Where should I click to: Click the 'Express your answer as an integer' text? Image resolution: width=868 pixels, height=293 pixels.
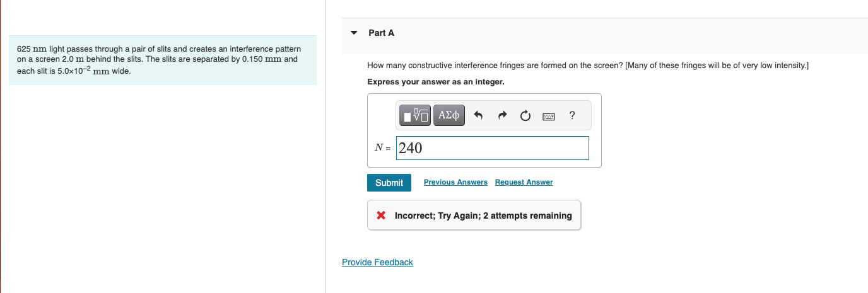point(435,82)
